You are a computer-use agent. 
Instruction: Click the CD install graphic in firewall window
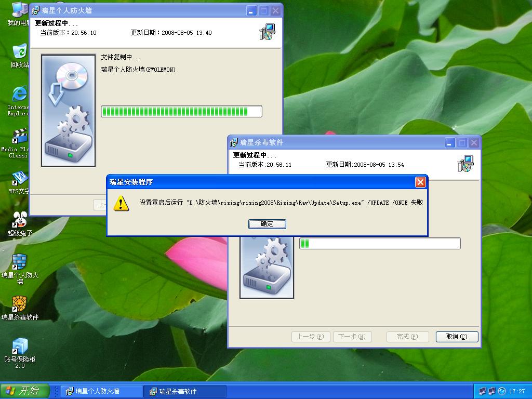coord(68,111)
